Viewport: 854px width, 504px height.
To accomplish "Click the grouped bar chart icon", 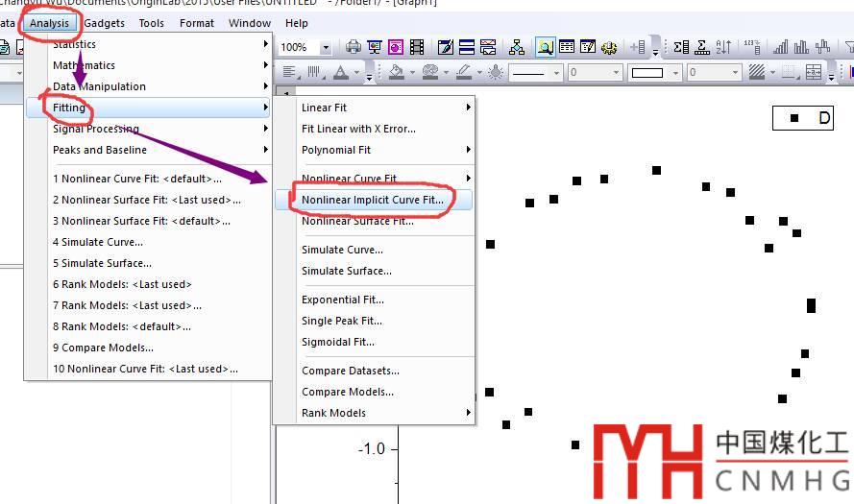I will [x=801, y=47].
